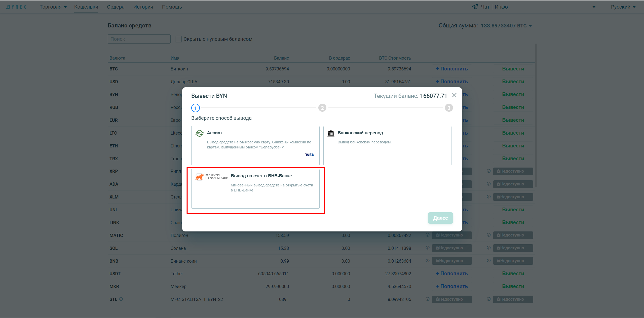
Task: Click Пополнить for USDT
Action: (452, 273)
